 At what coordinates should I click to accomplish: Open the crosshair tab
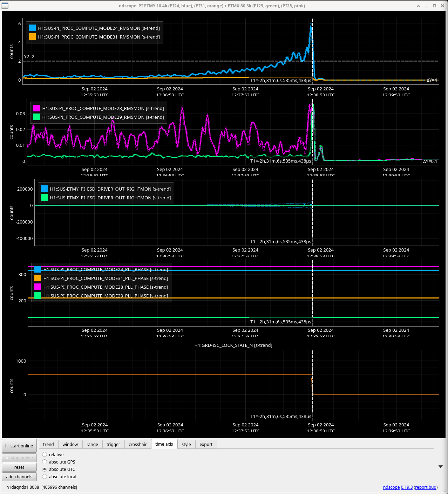point(137,444)
